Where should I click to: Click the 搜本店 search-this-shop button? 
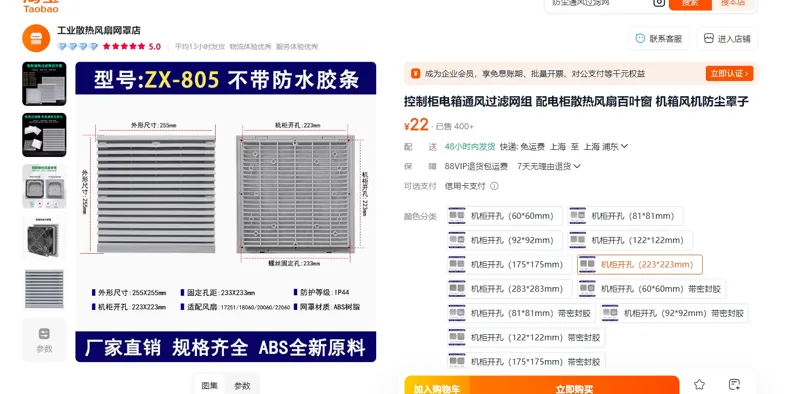coord(734,4)
